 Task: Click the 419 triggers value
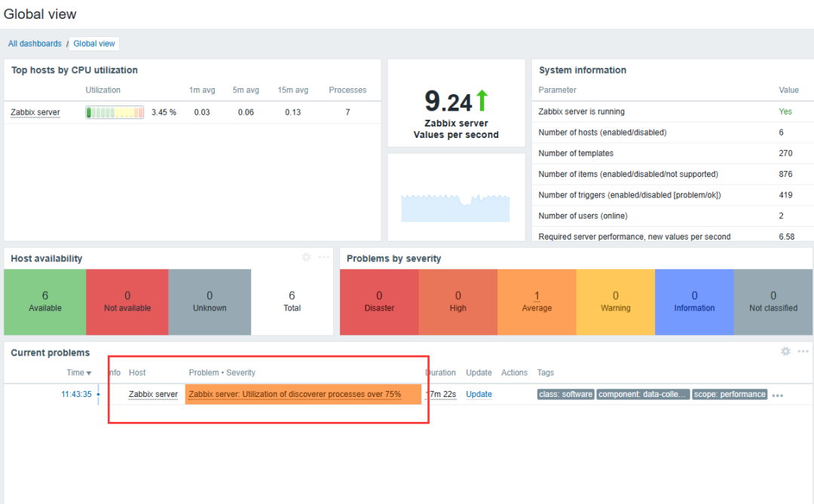(785, 194)
